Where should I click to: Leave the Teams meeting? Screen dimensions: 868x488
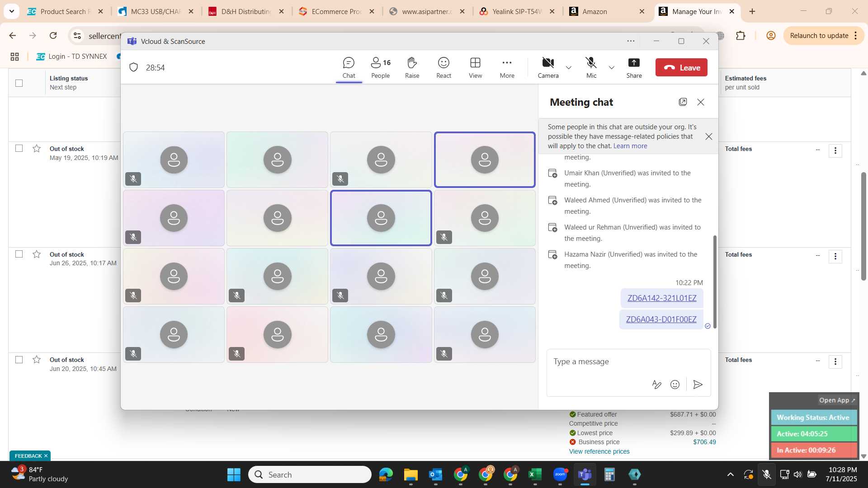coord(681,67)
